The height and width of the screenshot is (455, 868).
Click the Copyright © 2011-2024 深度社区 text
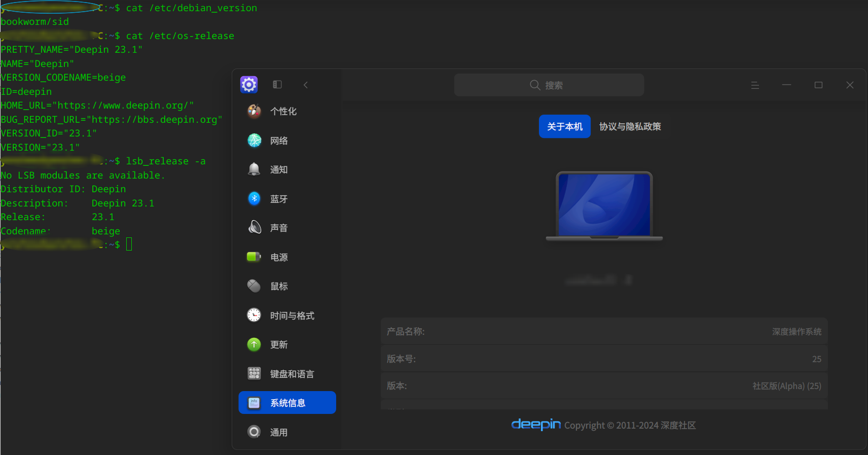pyautogui.click(x=630, y=425)
